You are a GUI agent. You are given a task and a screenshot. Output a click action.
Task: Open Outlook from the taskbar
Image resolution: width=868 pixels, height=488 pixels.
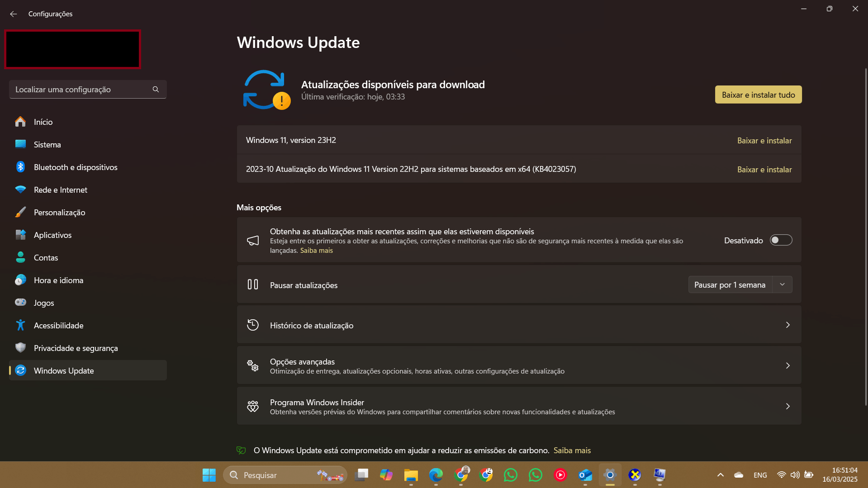[585, 475]
